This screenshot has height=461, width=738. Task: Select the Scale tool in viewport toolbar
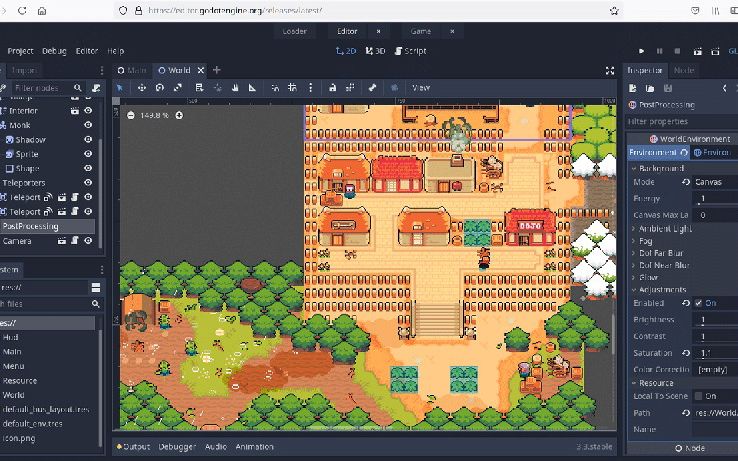point(177,88)
